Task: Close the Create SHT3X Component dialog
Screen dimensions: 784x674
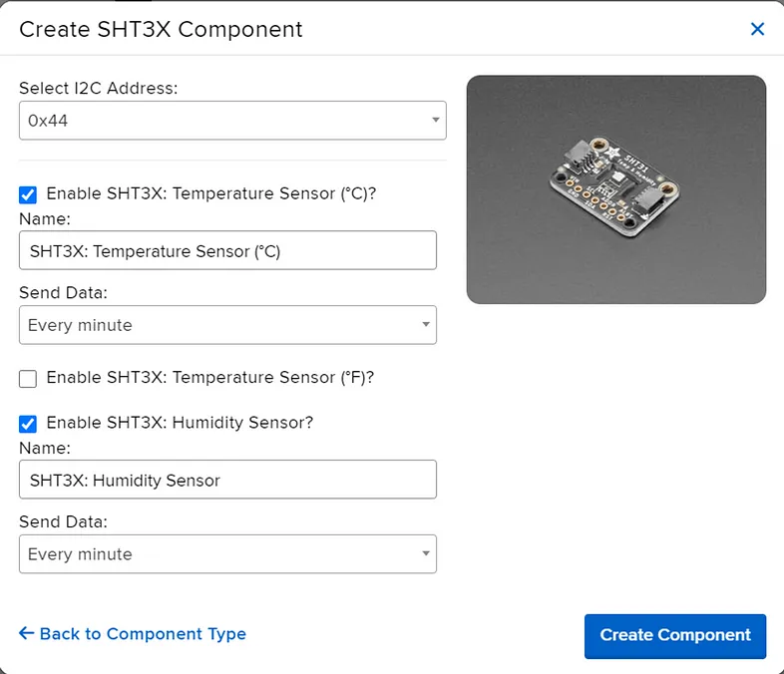Action: click(757, 29)
